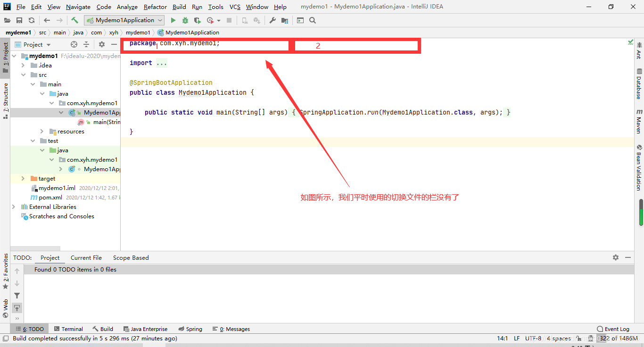
Task: Expand the folded import statement
Action: (162, 63)
